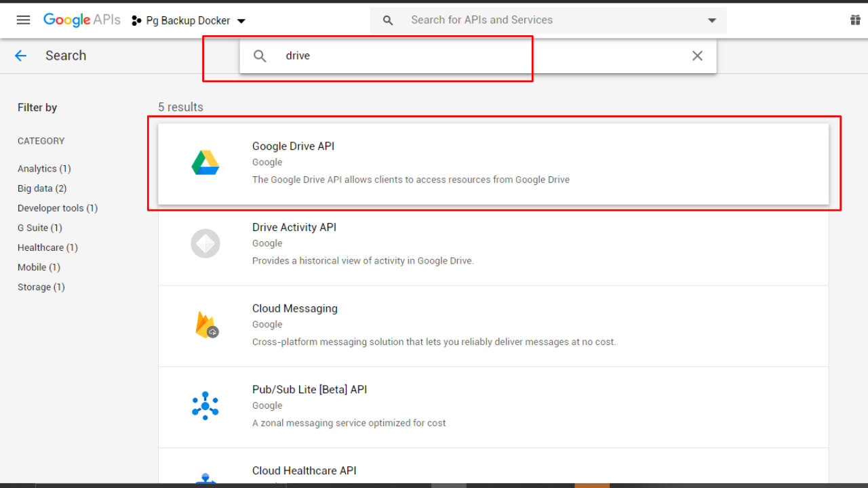Filter by Analytics (1) category
This screenshot has height=488, width=868.
point(44,169)
